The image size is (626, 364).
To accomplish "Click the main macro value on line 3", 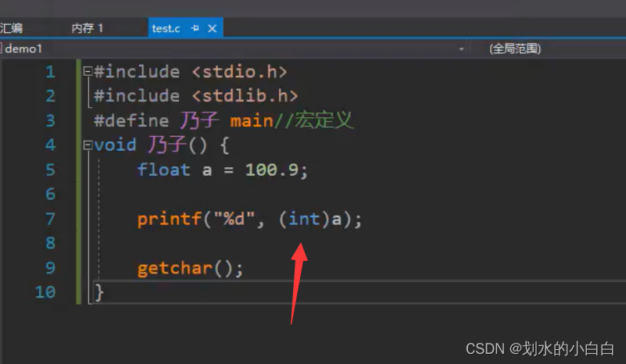I will pyautogui.click(x=252, y=120).
